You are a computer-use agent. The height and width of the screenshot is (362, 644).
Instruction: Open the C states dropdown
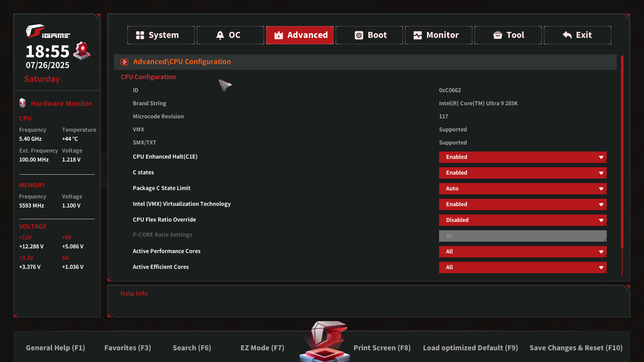click(523, 173)
